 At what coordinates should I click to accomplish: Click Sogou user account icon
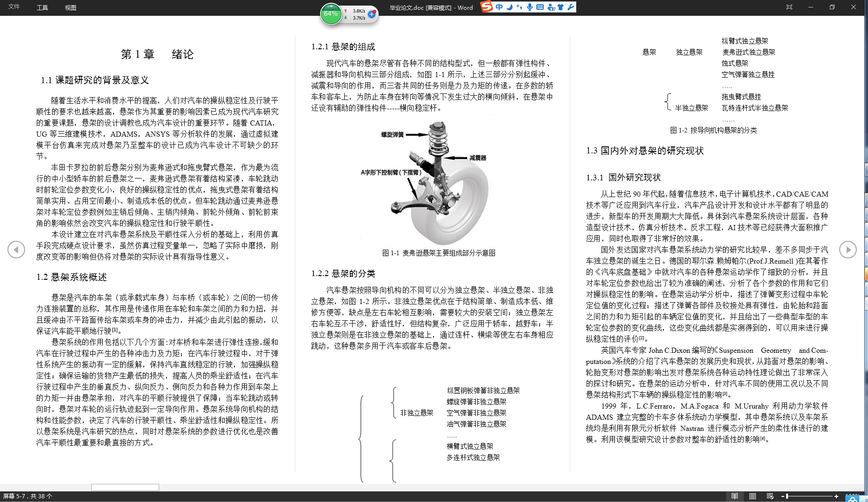(x=551, y=7)
